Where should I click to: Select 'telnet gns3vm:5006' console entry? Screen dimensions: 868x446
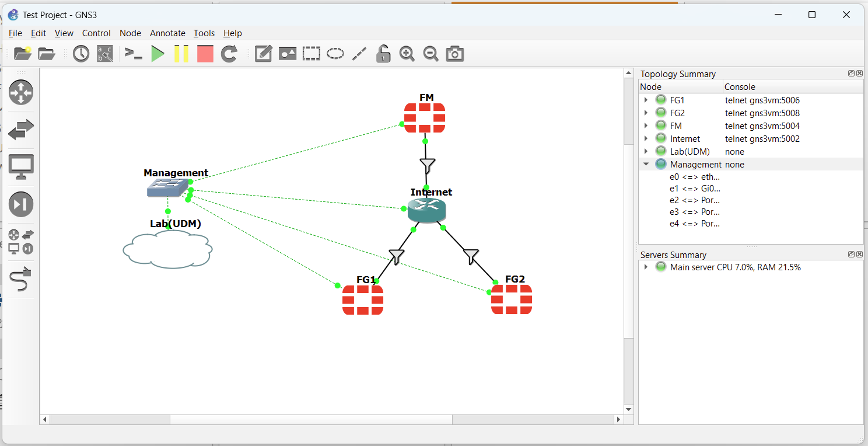tap(762, 100)
